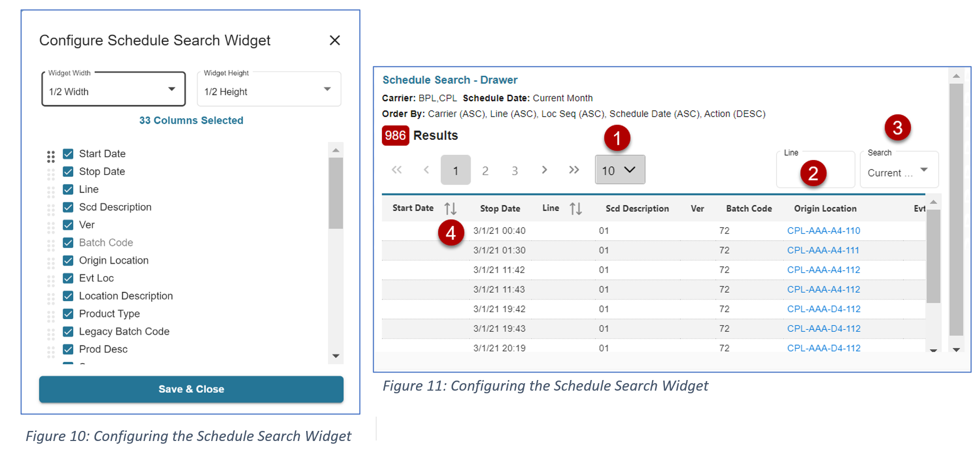
Task: Open the CPL-AAA-A4-110 origin location link
Action: pos(823,231)
